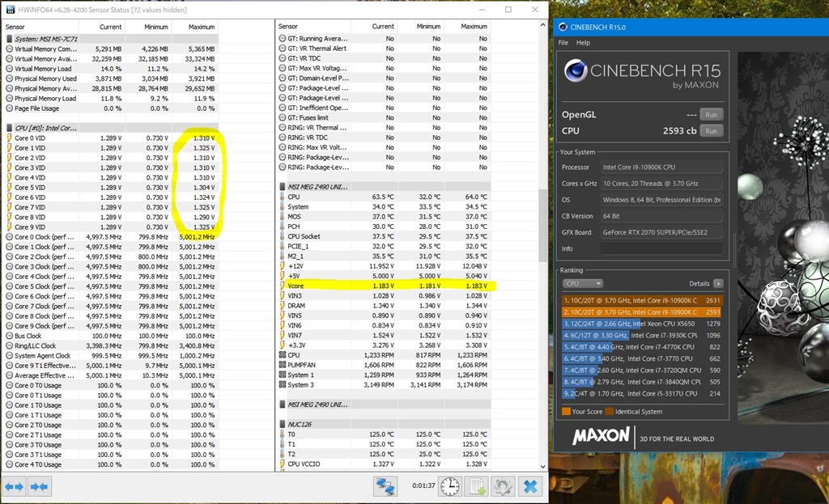Select the Vcore sensor row
This screenshot has width=829, height=504.
384,286
